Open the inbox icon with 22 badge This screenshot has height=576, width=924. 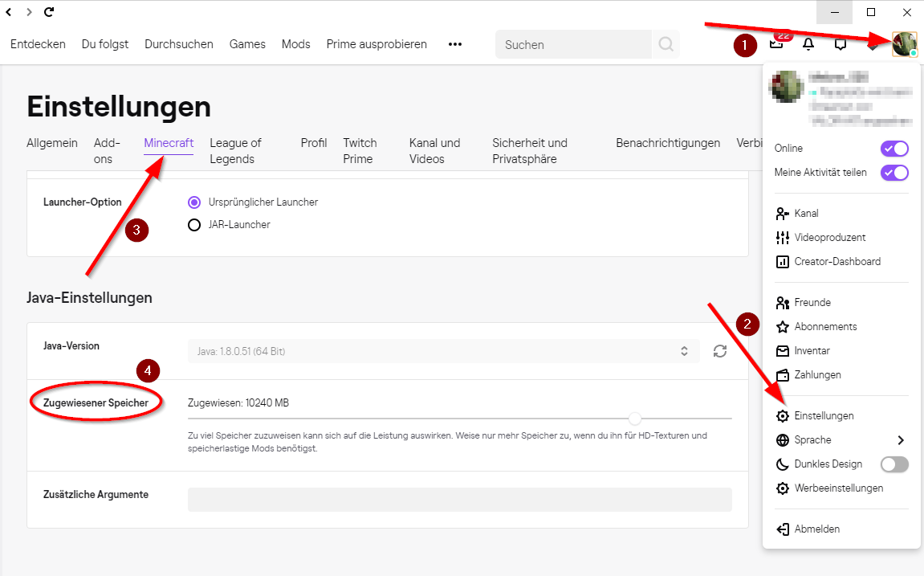pos(776,43)
